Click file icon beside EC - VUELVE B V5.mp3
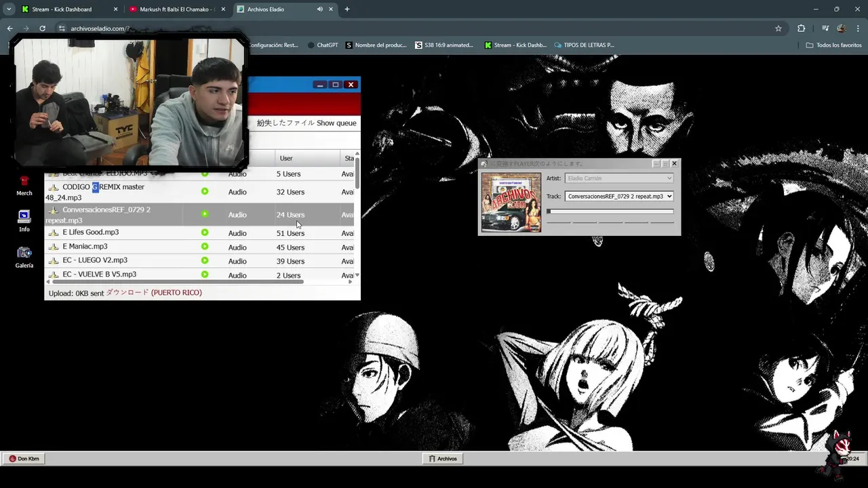This screenshot has height=488, width=868. point(54,274)
